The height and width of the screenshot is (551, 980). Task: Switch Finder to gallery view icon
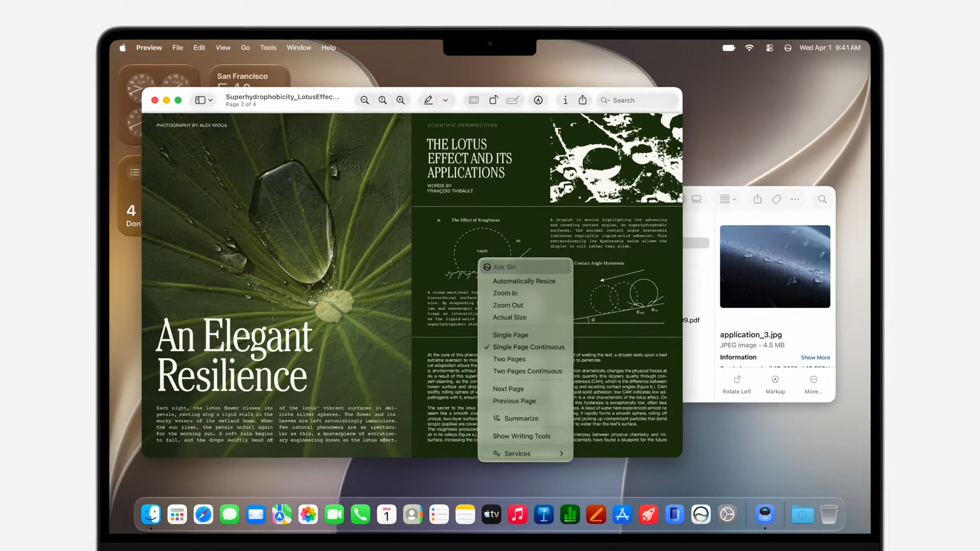(x=697, y=199)
